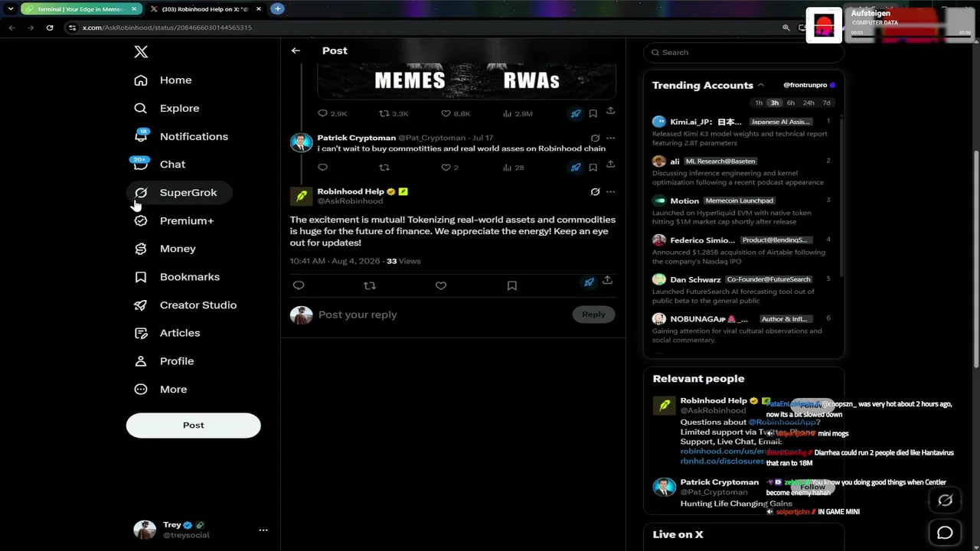980x551 pixels.
Task: Click the Search box
Action: coord(744,53)
